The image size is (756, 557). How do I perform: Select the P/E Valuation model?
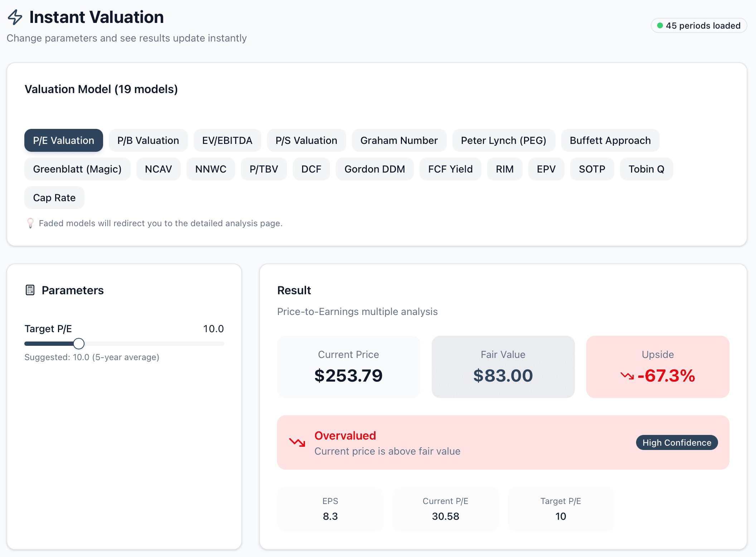pyautogui.click(x=64, y=140)
